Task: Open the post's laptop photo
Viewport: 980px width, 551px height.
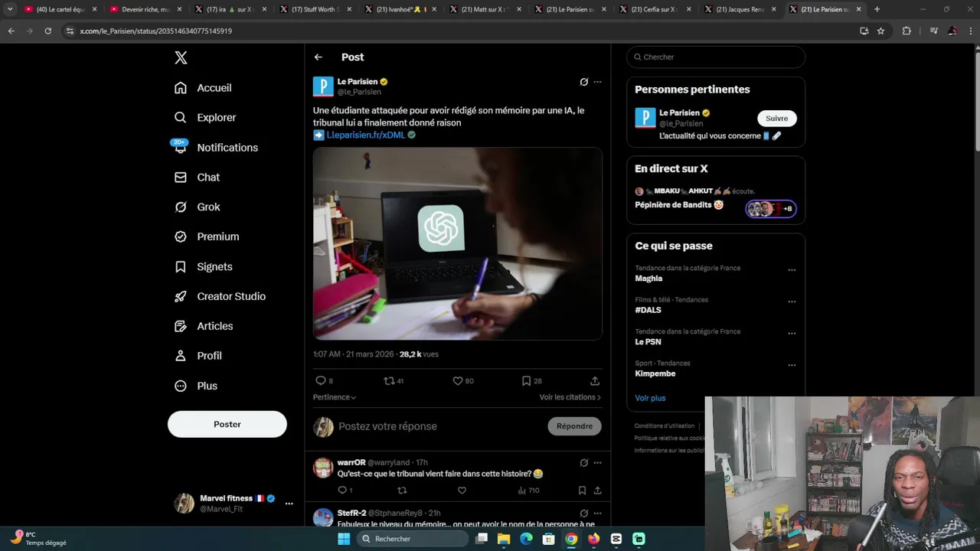Action: point(457,243)
